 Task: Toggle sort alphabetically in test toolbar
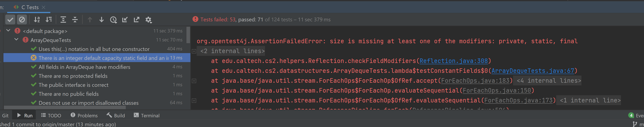pyautogui.click(x=37, y=20)
